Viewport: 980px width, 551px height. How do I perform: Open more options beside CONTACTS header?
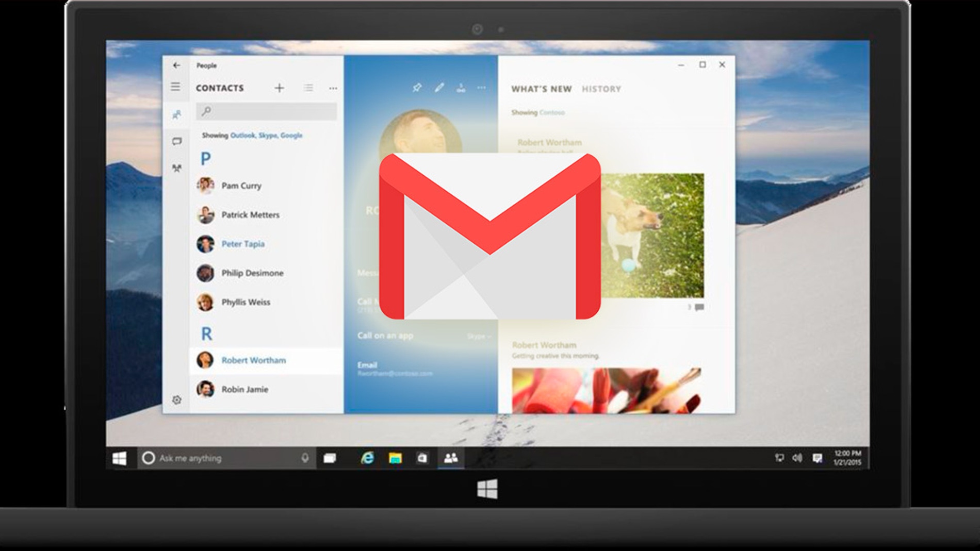pos(333,89)
